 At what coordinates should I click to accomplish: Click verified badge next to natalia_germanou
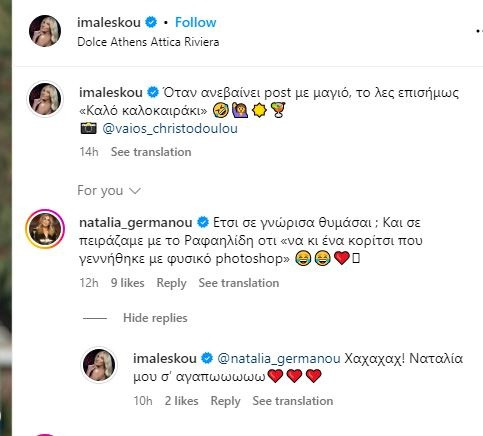tap(203, 222)
